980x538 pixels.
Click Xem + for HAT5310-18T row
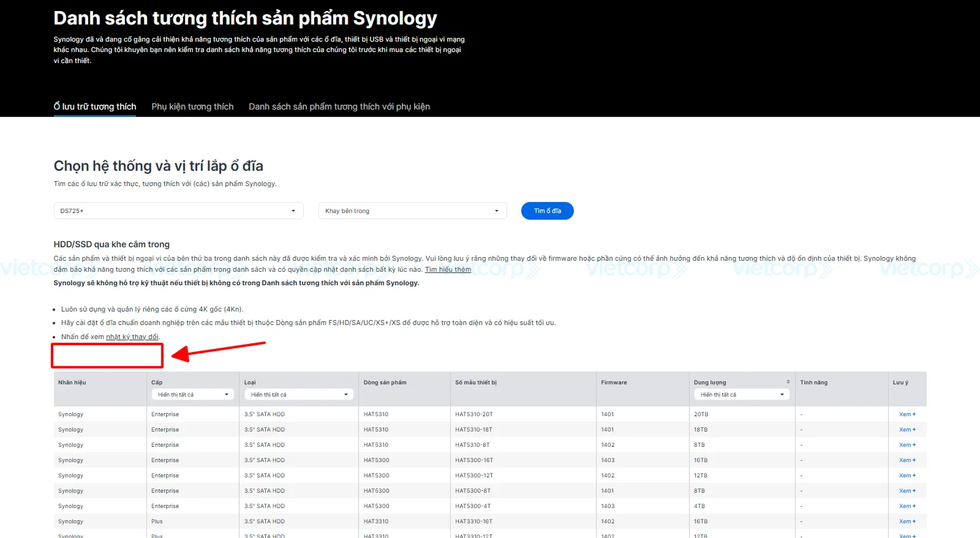907,430
